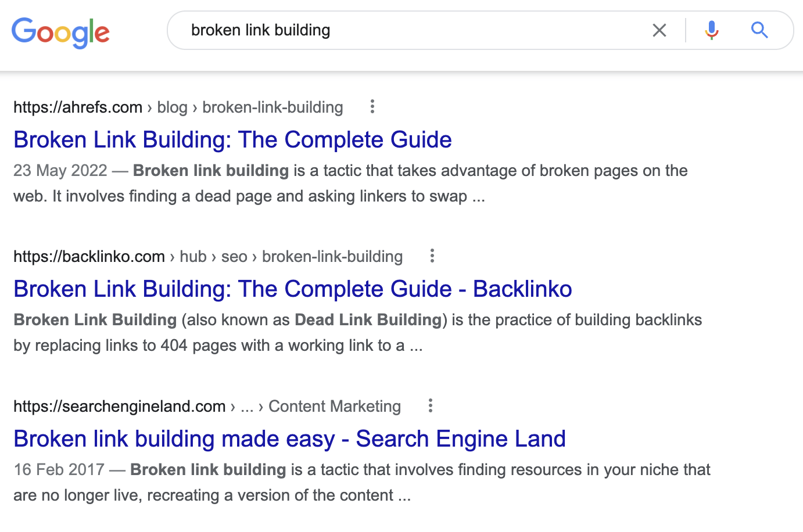Click the 'seo' breadcrumb under backlinko.com
803x532 pixels.
pyautogui.click(x=234, y=256)
